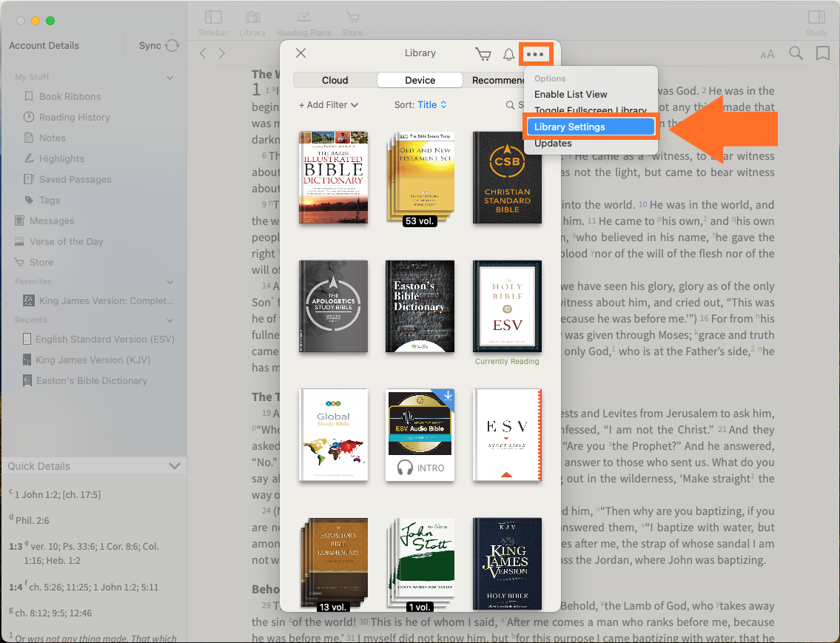
Task: Switch to the Recommended tab
Action: pos(497,81)
